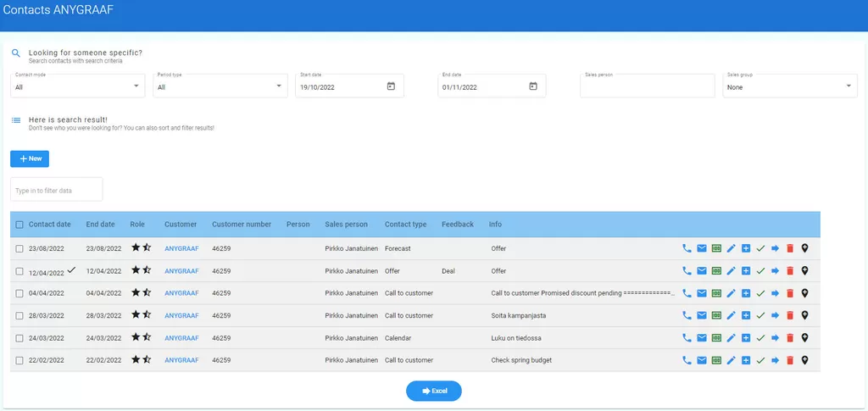868x411 pixels.
Task: Click blue arrow icon in Soita kampanjasta row
Action: pyautogui.click(x=775, y=315)
